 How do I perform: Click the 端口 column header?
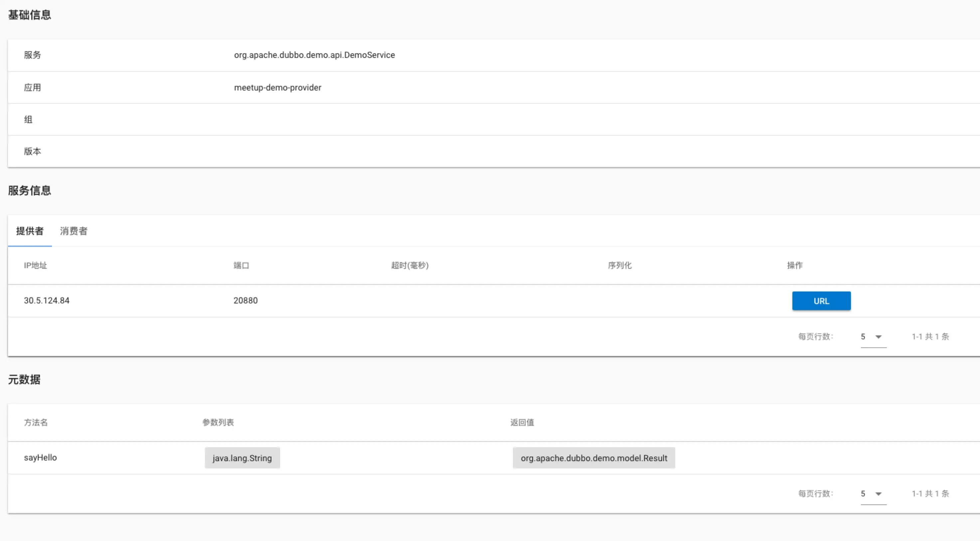(x=241, y=266)
